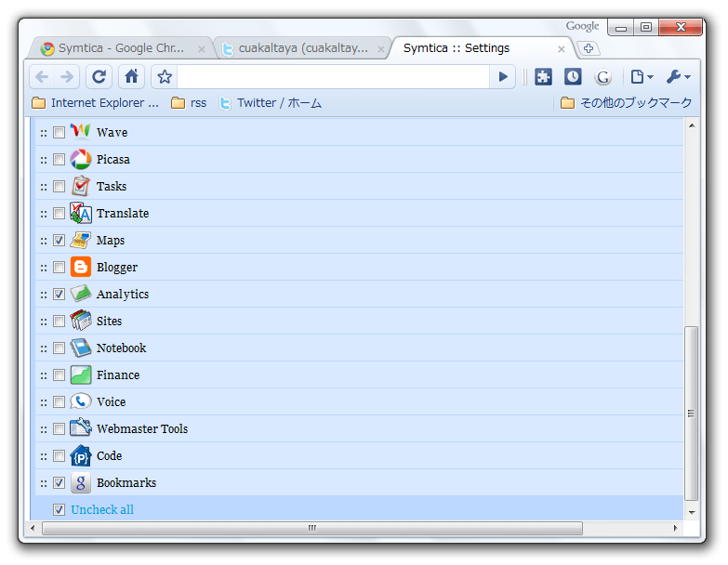Image resolution: width=728 pixels, height=565 pixels.
Task: Open the その他のブックマーク folder
Action: click(626, 103)
